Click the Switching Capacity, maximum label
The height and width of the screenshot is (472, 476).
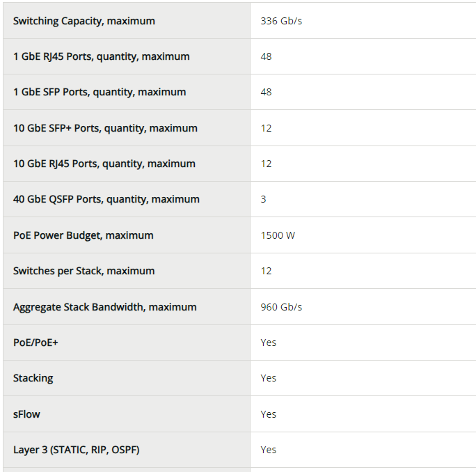click(84, 21)
